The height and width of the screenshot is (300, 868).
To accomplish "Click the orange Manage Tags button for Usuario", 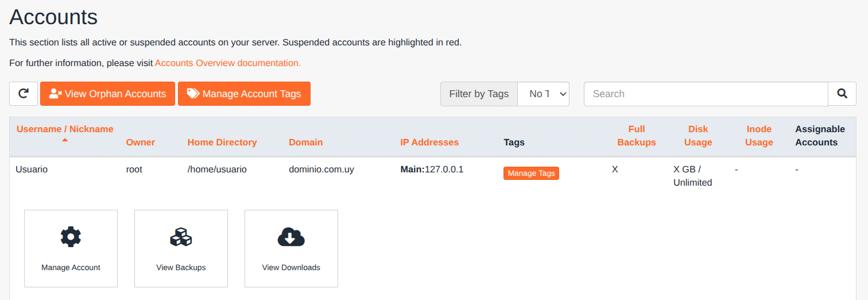I will (531, 173).
